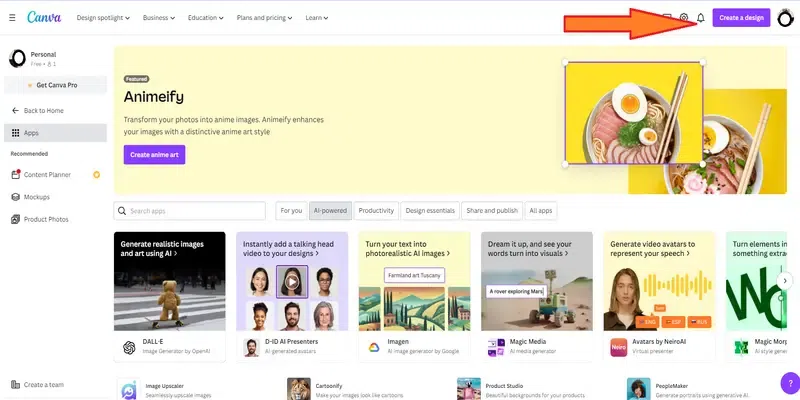Viewport: 800px width, 400px height.
Task: Click the Personal team avatar in sidebar
Action: [17, 59]
